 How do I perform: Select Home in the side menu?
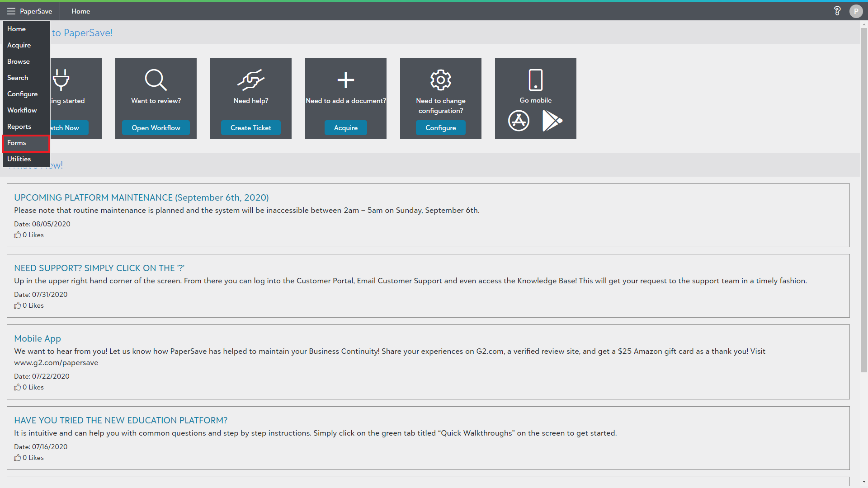pos(26,29)
